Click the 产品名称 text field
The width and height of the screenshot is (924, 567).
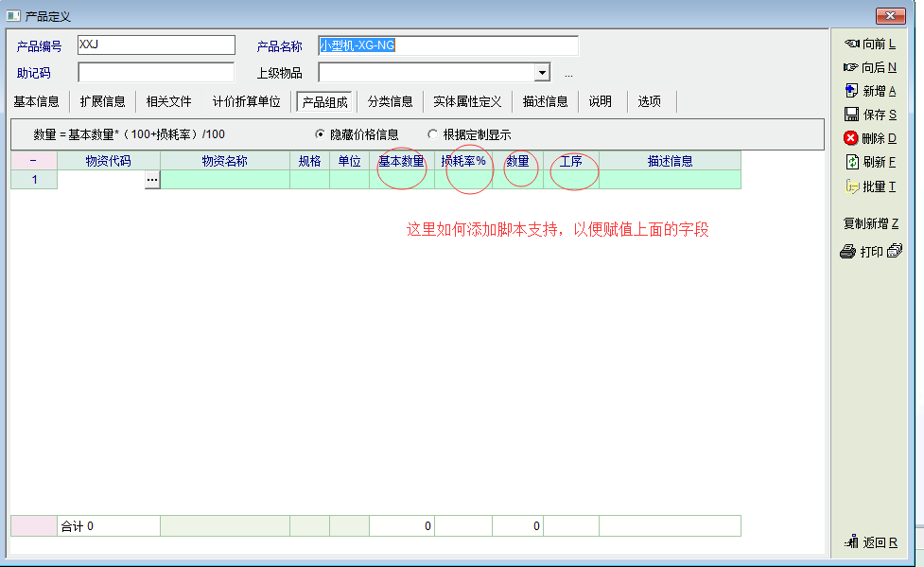coord(447,45)
